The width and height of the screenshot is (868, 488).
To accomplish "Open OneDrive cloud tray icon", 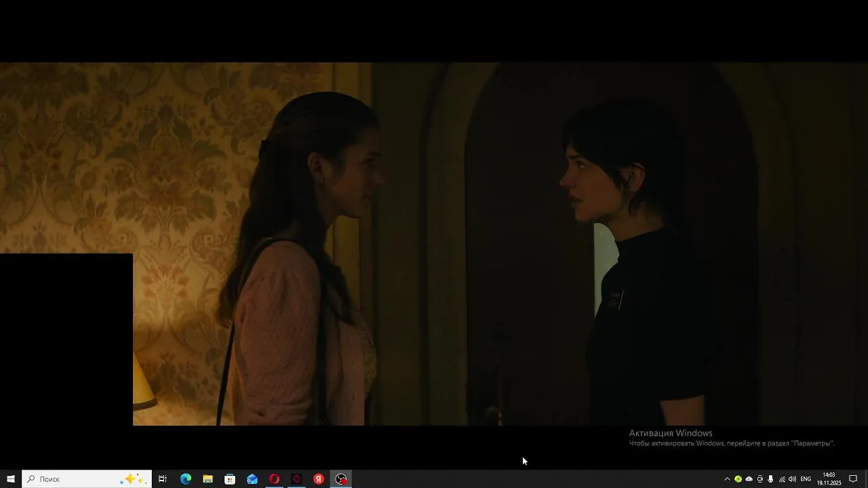I will click(x=749, y=479).
